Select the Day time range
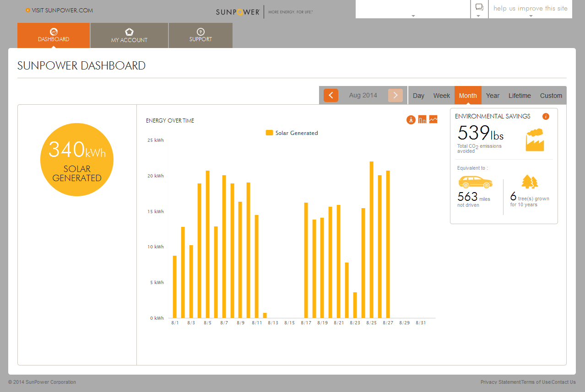 click(418, 96)
